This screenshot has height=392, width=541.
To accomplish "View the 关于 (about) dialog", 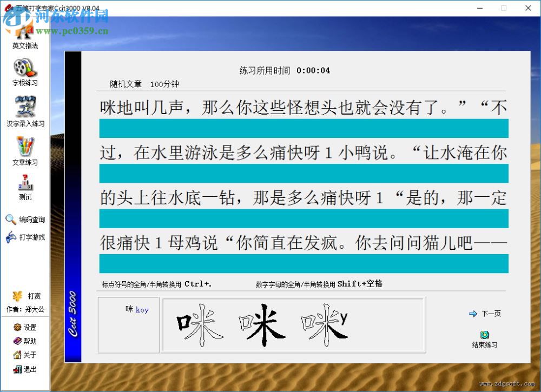I will [x=24, y=355].
